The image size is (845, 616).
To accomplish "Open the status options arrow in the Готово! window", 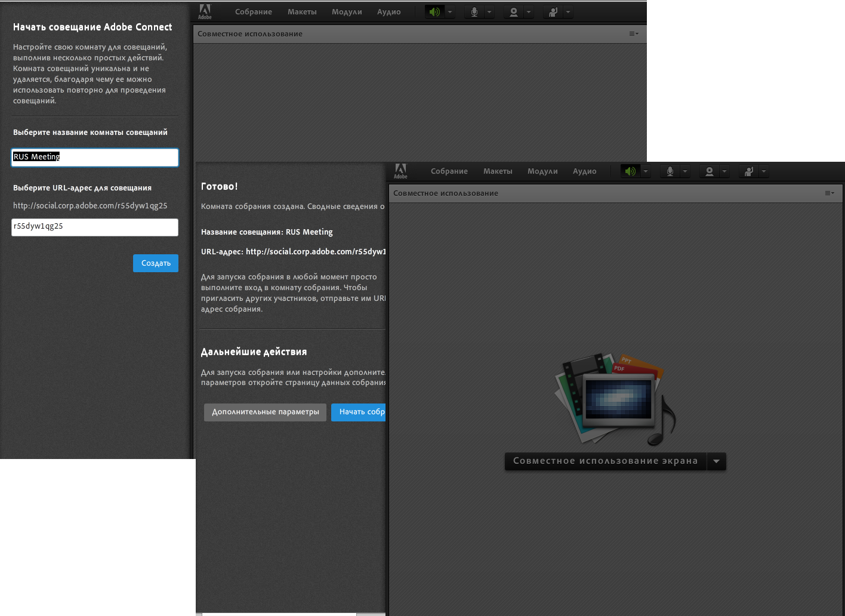I will pyautogui.click(x=764, y=171).
